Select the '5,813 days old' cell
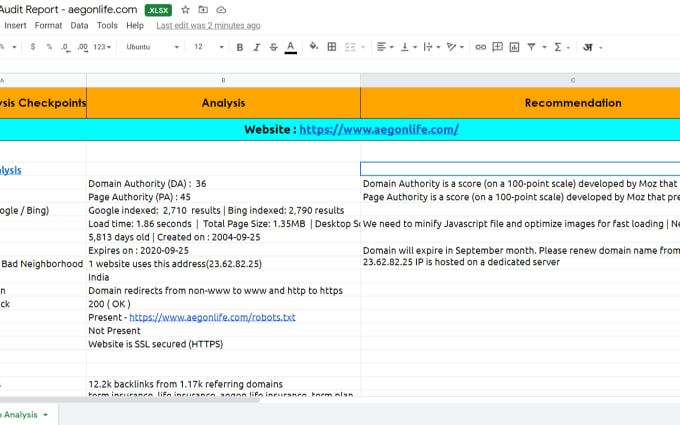Screen dimensions: 680x425 [x=223, y=237]
